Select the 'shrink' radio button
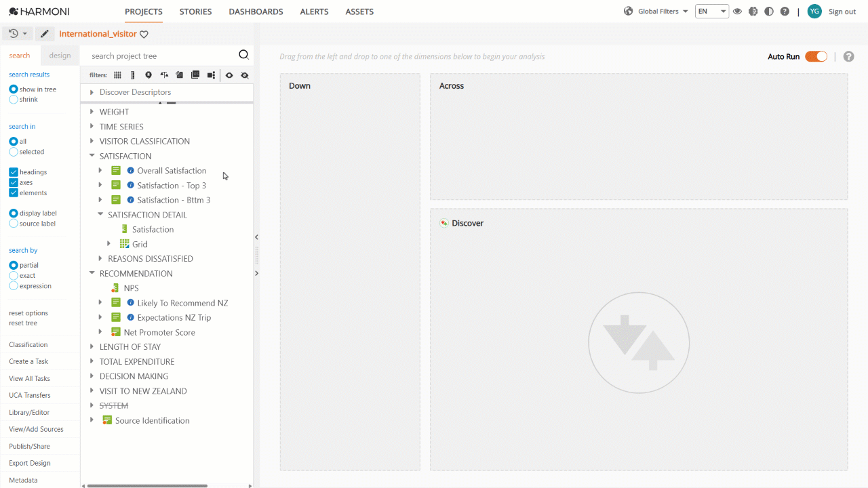 (x=14, y=100)
